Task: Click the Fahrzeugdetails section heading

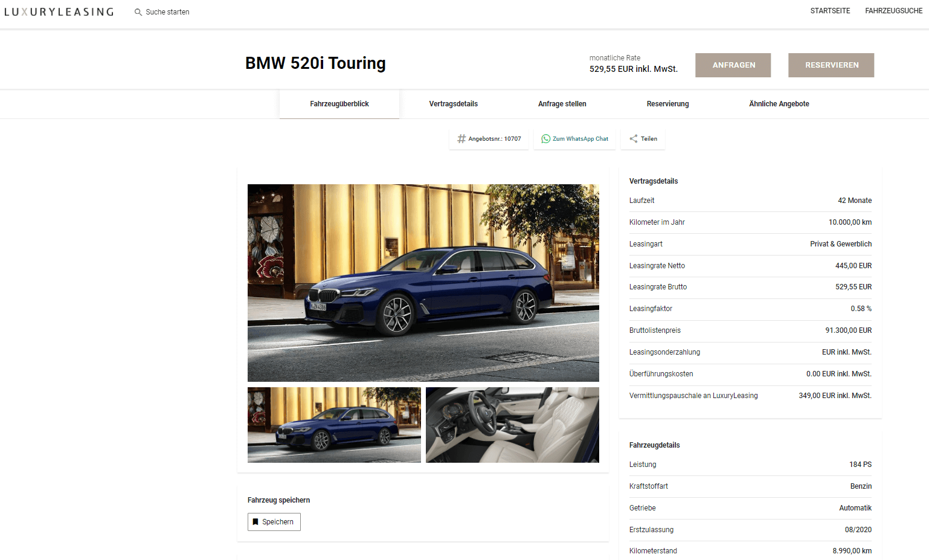Action: [x=655, y=445]
